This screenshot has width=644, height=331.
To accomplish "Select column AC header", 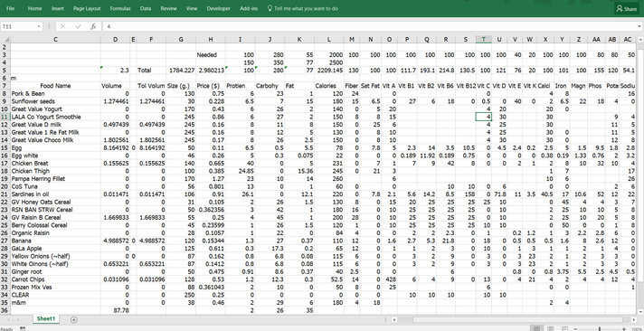I will coord(628,40).
